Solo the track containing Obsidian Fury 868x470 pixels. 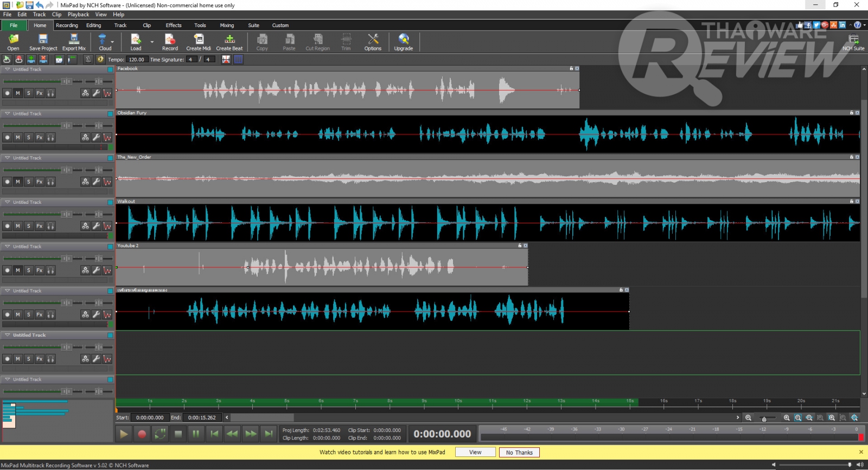[x=29, y=138]
